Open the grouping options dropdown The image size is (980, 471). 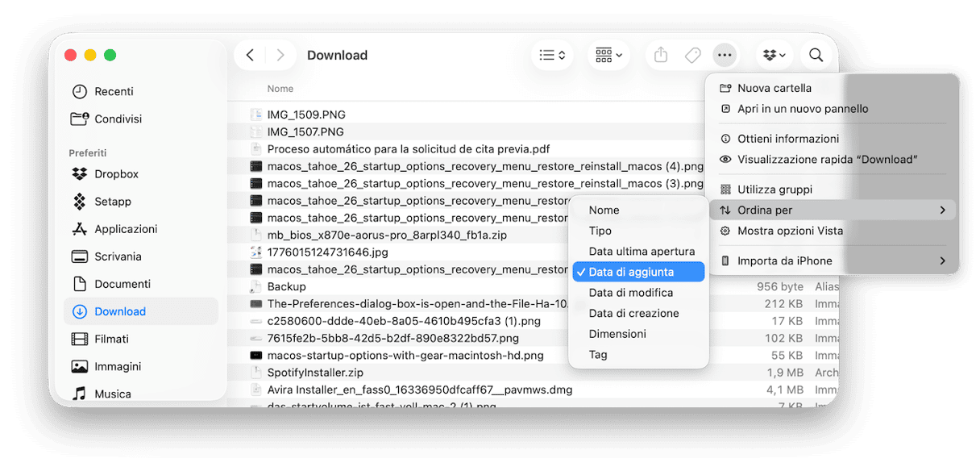tap(608, 55)
